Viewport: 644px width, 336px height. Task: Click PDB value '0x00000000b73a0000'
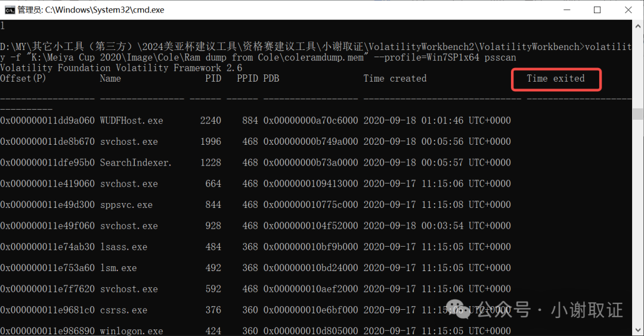(311, 163)
